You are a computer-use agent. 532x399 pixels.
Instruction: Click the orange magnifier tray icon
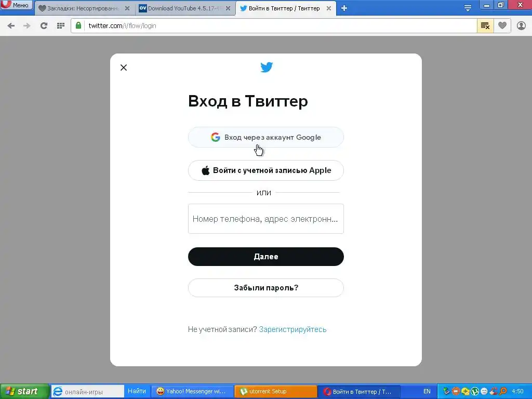coord(503,392)
